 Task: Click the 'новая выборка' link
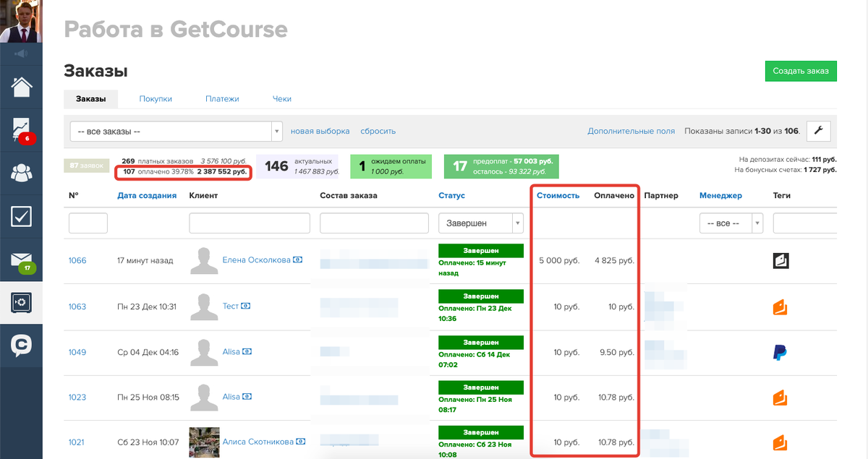pos(320,132)
